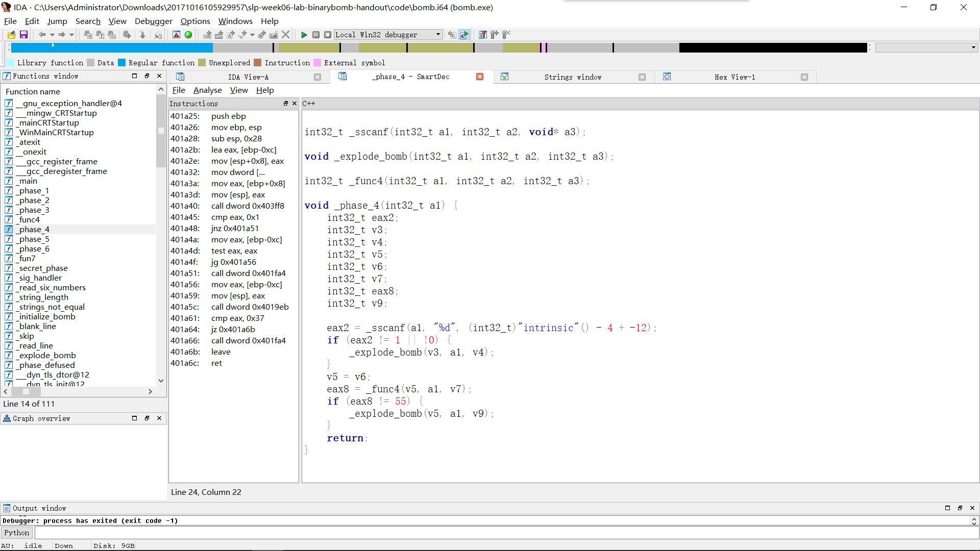This screenshot has width=980, height=551.
Task: Select _phase_5 in Functions list
Action: tap(34, 239)
